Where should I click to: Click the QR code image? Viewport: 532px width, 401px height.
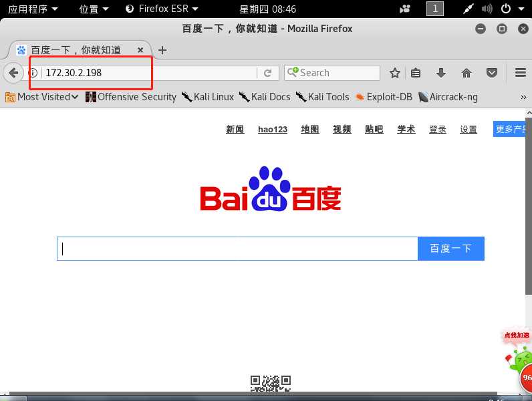point(271,384)
